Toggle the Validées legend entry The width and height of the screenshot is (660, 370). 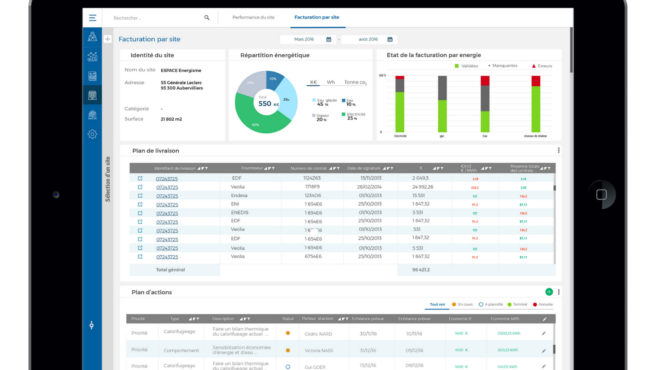[x=466, y=66]
